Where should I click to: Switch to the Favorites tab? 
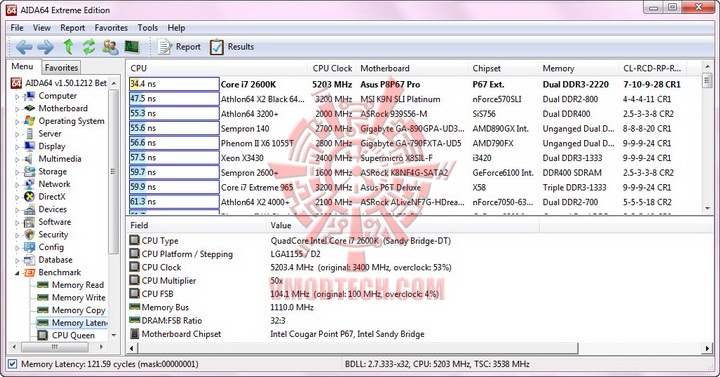61,68
